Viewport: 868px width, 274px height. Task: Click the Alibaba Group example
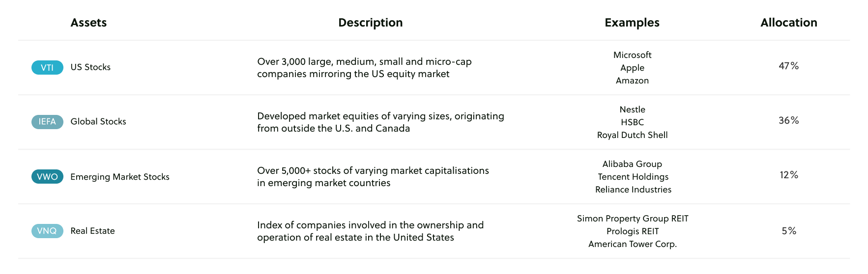point(633,164)
